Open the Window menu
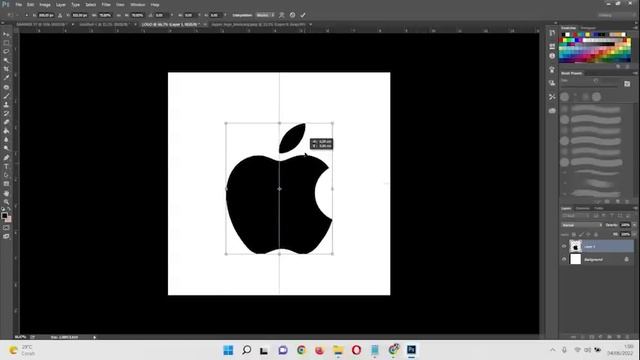 [138, 4]
